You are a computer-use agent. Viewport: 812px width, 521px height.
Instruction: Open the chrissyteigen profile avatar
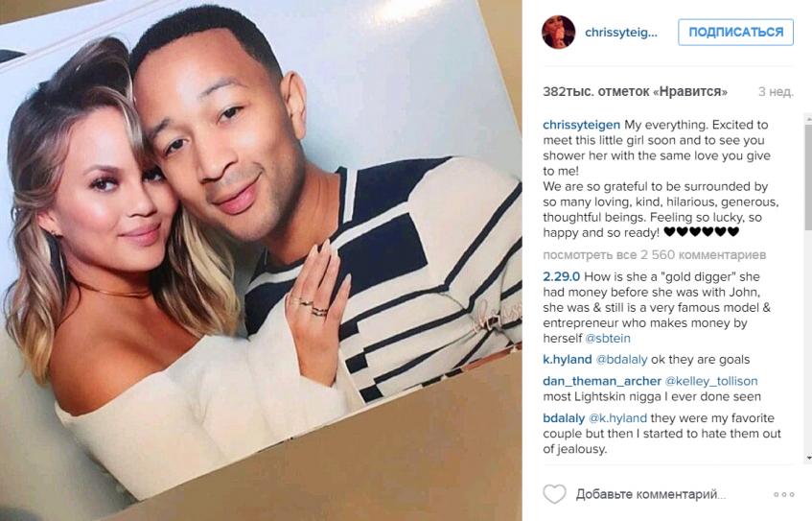[x=558, y=32]
